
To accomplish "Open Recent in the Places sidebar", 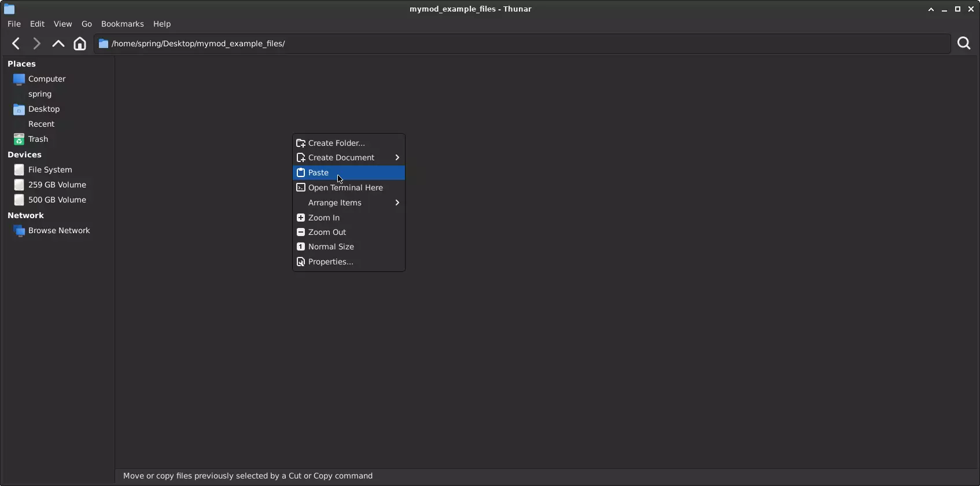I will (41, 124).
